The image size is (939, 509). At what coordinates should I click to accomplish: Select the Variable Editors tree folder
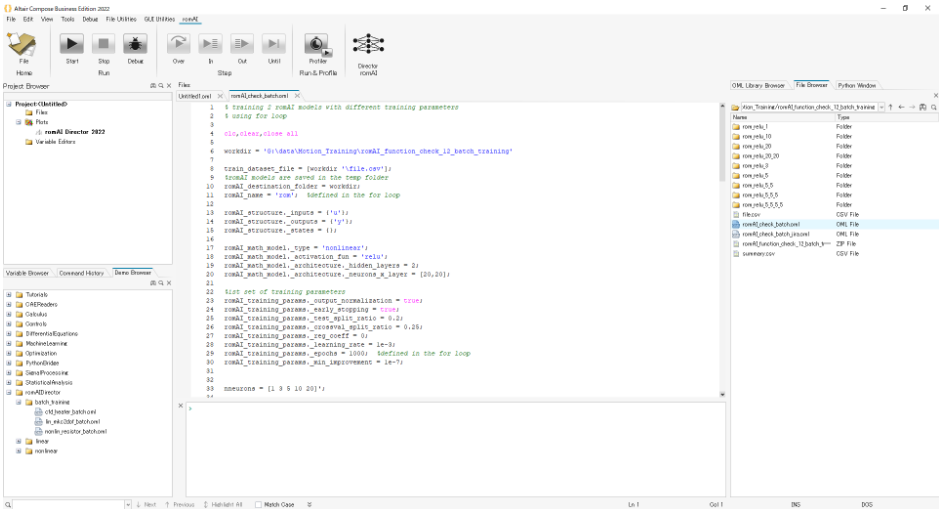tap(54, 142)
